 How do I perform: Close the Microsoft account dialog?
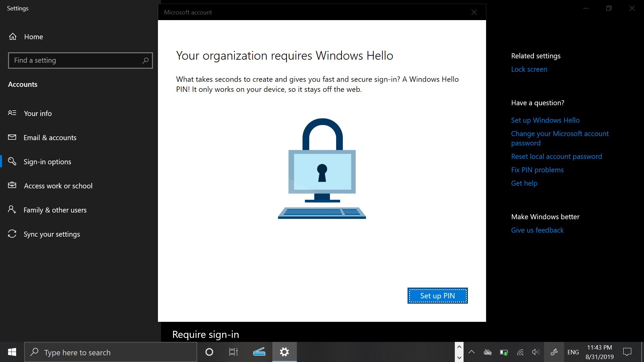(474, 12)
